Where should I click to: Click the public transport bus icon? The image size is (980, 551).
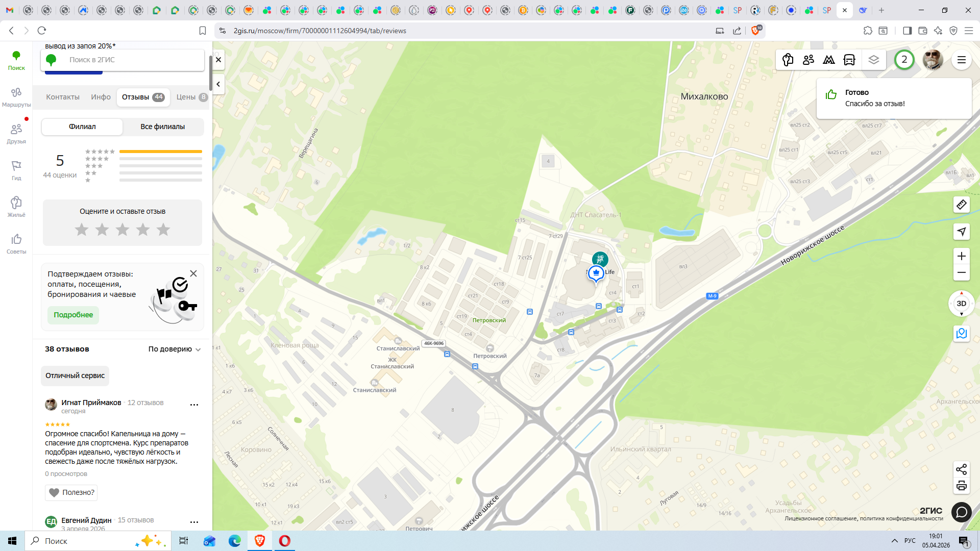click(849, 60)
